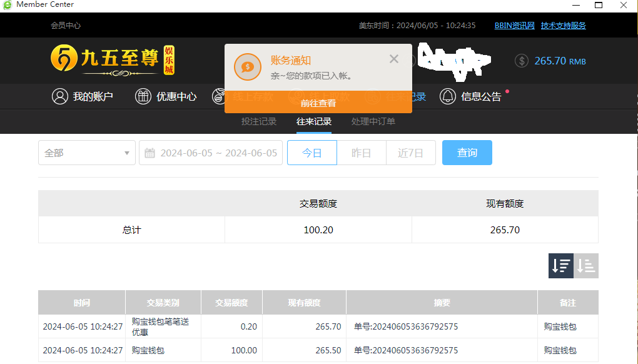Switch to the 处理中订单 tab

pyautogui.click(x=373, y=122)
